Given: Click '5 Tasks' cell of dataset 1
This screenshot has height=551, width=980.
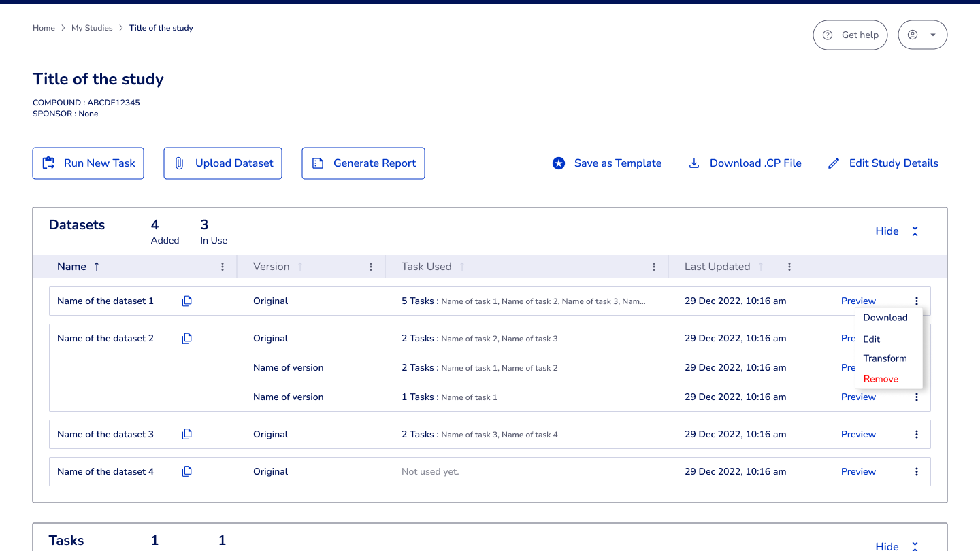Looking at the screenshot, I should click(523, 301).
